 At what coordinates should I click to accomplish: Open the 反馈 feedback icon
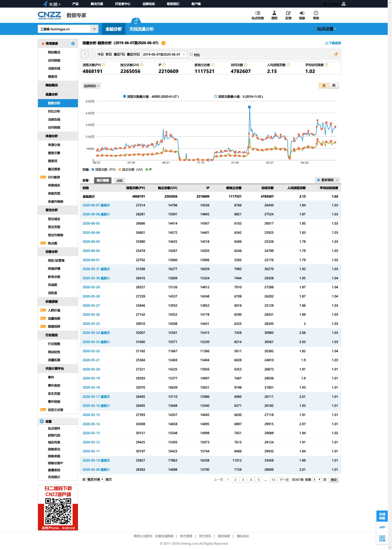tap(288, 13)
